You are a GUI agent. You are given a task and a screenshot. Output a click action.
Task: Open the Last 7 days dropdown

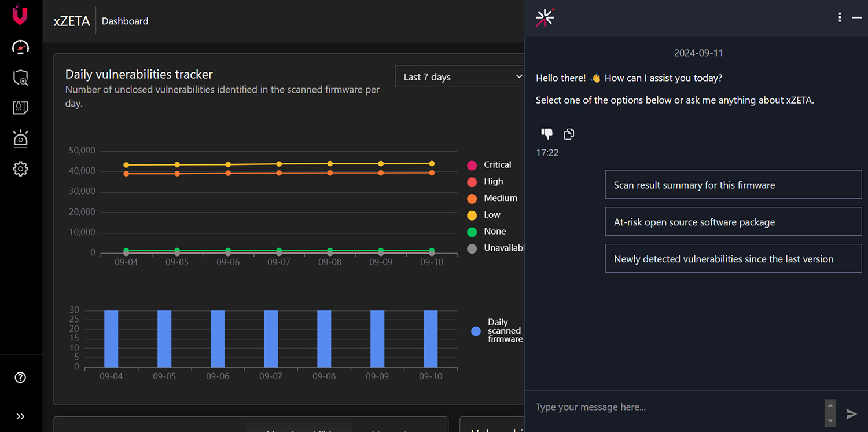[460, 77]
